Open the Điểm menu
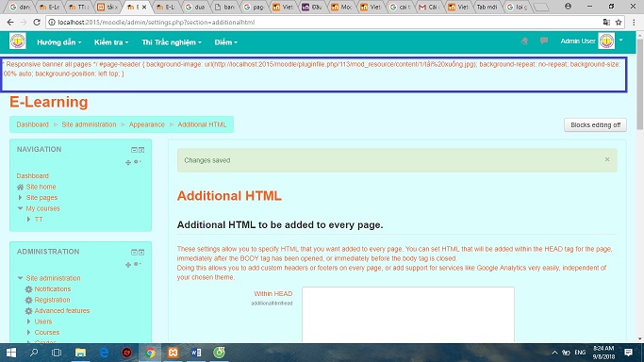Image resolution: width=644 pixels, height=362 pixels. (x=225, y=42)
